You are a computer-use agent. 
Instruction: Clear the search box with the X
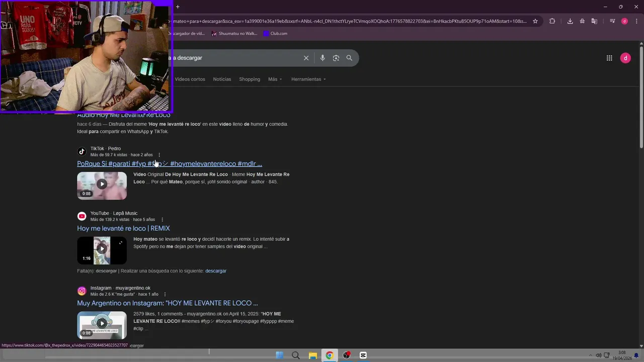[x=306, y=58]
